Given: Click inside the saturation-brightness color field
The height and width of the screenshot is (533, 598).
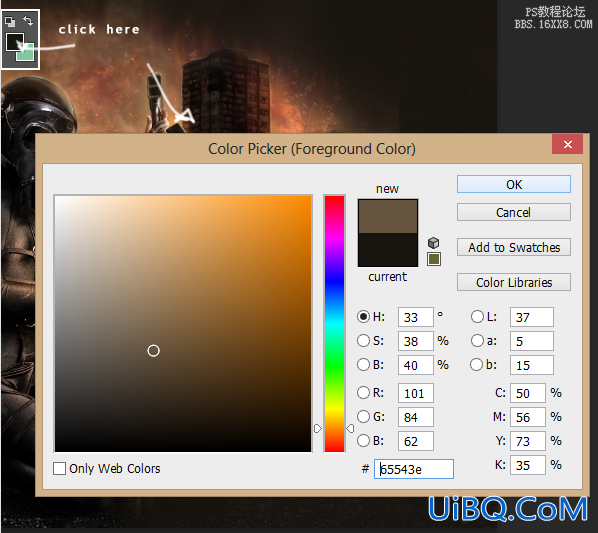Looking at the screenshot, I should coord(183,324).
